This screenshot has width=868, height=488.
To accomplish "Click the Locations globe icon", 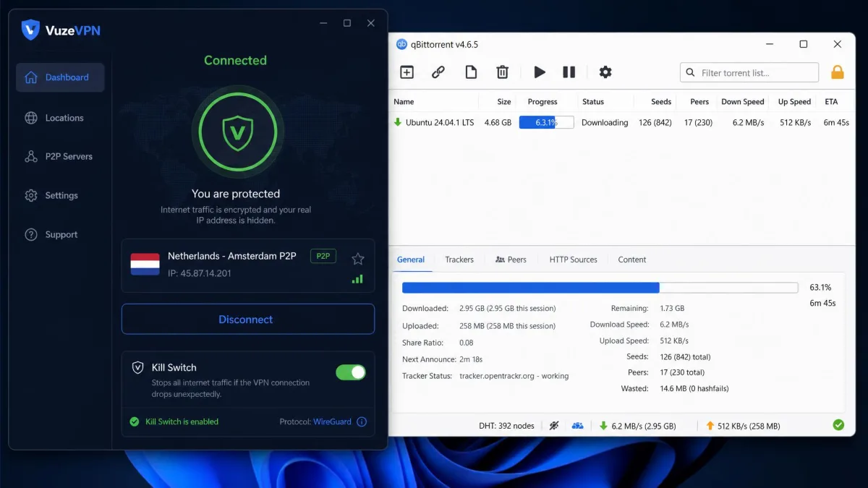I will [x=30, y=118].
